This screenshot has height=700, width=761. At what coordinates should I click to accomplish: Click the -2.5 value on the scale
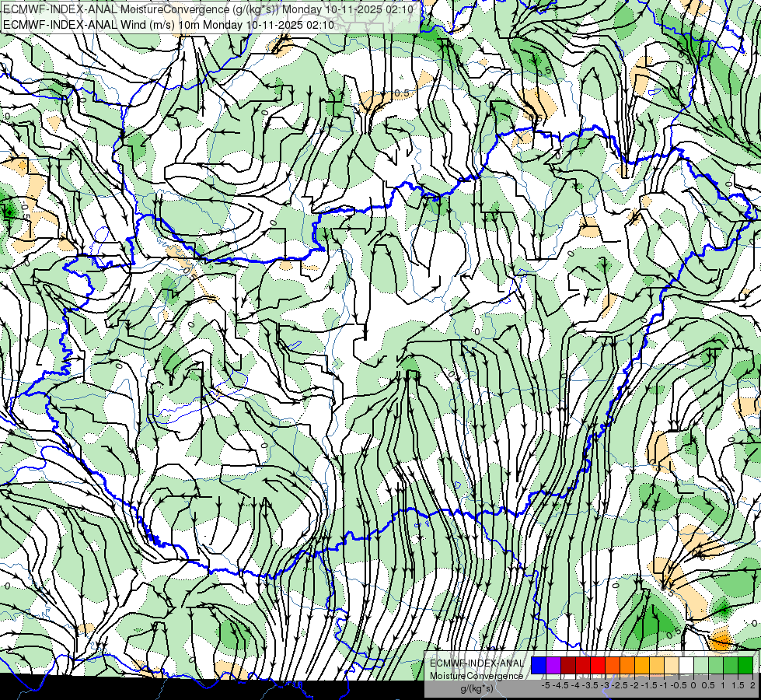click(620, 685)
